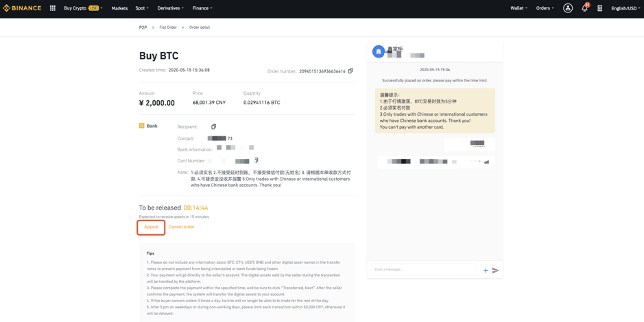
Task: Expand the Finance menu
Action: (202, 8)
